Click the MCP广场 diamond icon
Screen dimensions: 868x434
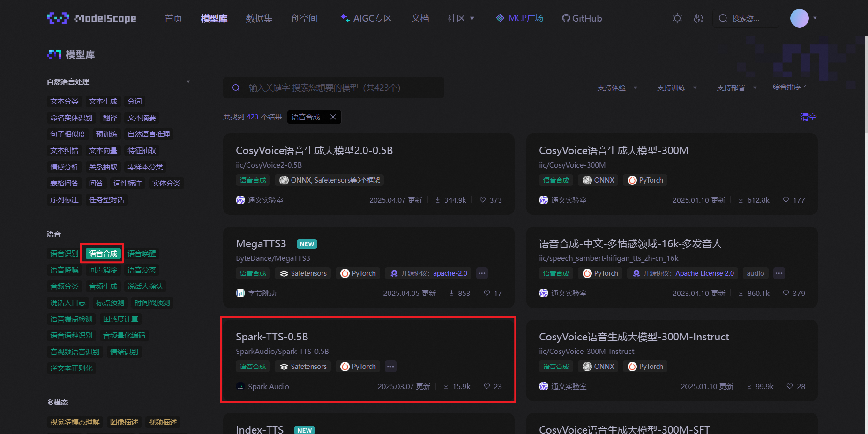click(500, 18)
